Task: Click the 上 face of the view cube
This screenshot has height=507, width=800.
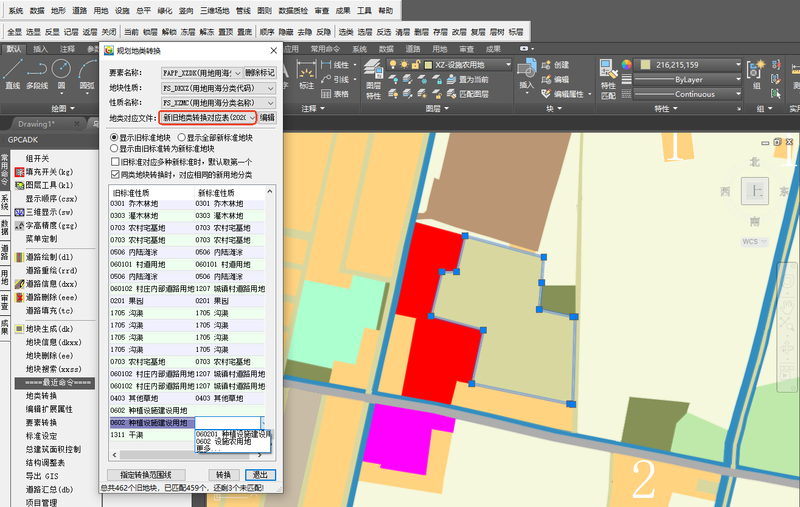Action: [754, 191]
